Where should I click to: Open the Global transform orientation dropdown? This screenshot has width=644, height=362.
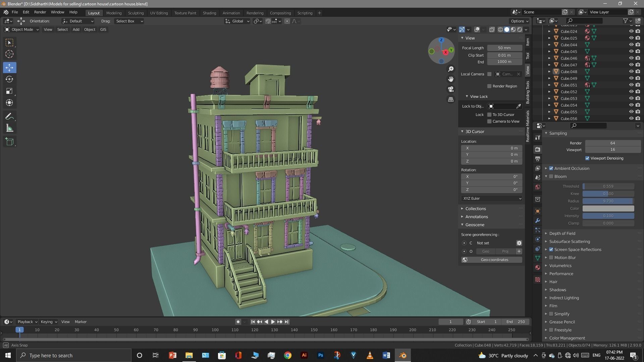pos(237,21)
